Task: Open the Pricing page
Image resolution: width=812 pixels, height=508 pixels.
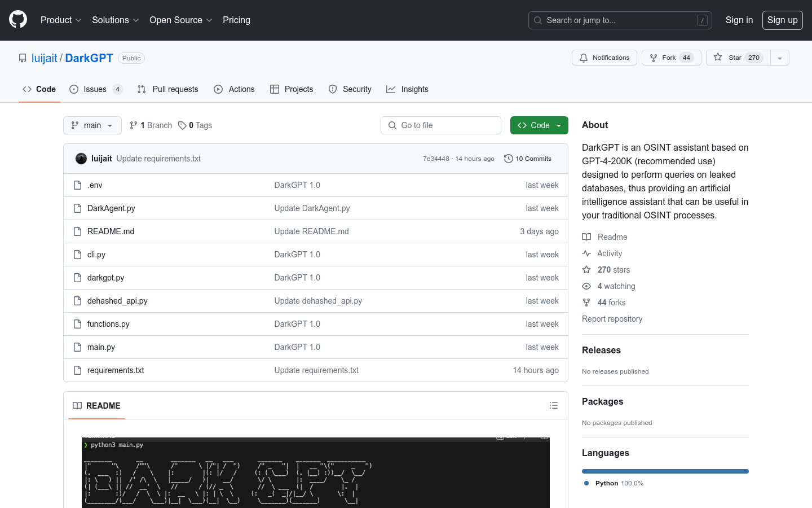Action: (x=236, y=20)
